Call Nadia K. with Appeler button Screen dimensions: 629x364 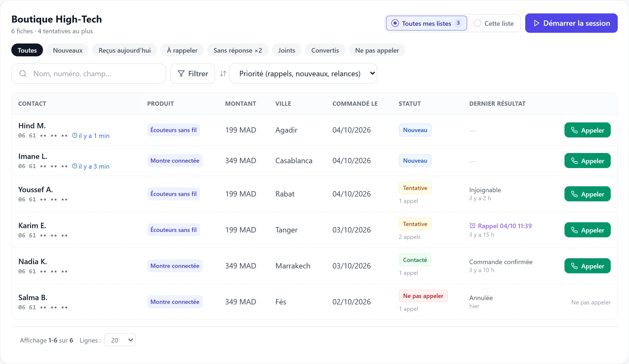587,266
